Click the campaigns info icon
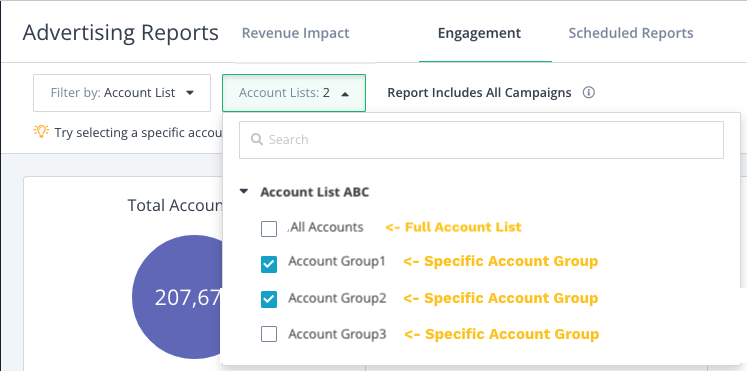747x371 pixels. tap(589, 92)
